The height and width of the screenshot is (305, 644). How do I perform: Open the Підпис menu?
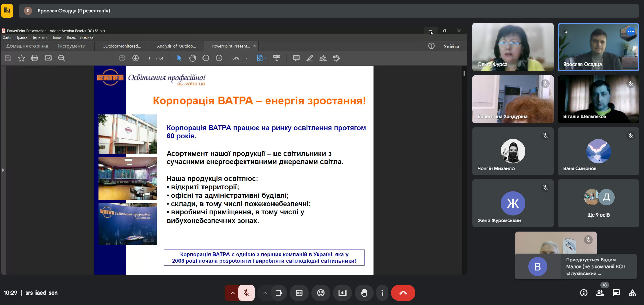57,37
